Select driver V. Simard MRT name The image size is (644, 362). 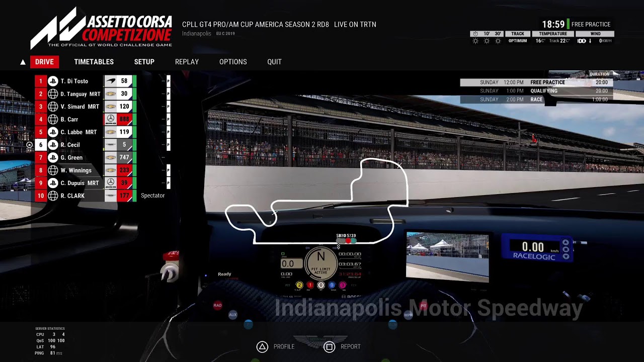click(x=79, y=107)
